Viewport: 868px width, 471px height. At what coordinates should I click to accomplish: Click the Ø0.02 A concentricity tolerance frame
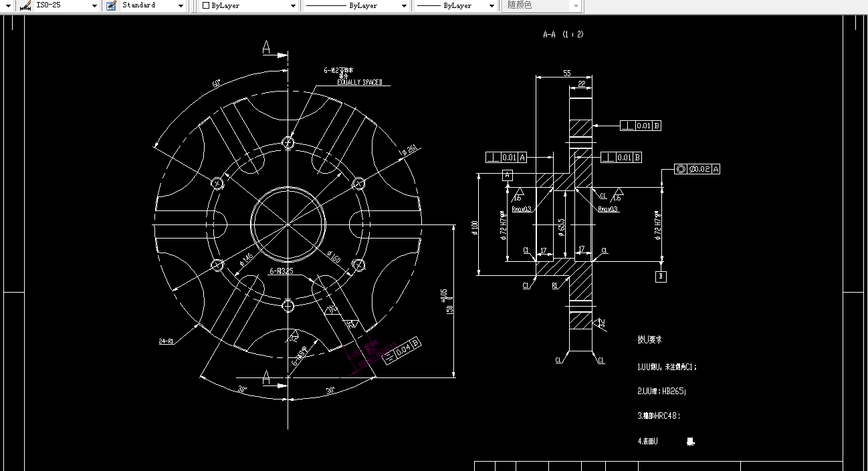click(695, 168)
